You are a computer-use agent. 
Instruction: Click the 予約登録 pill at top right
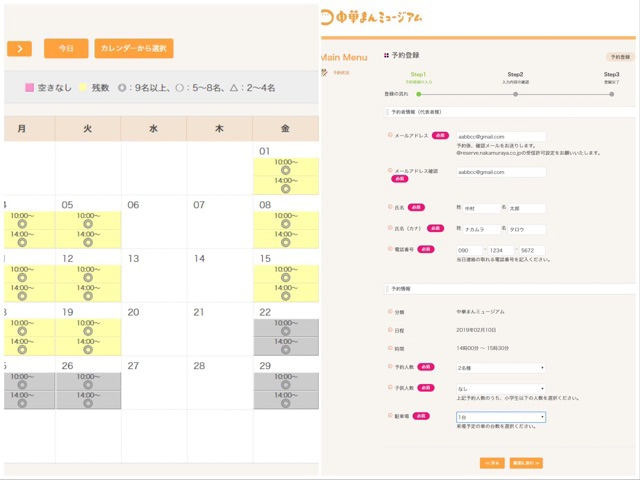click(x=620, y=57)
